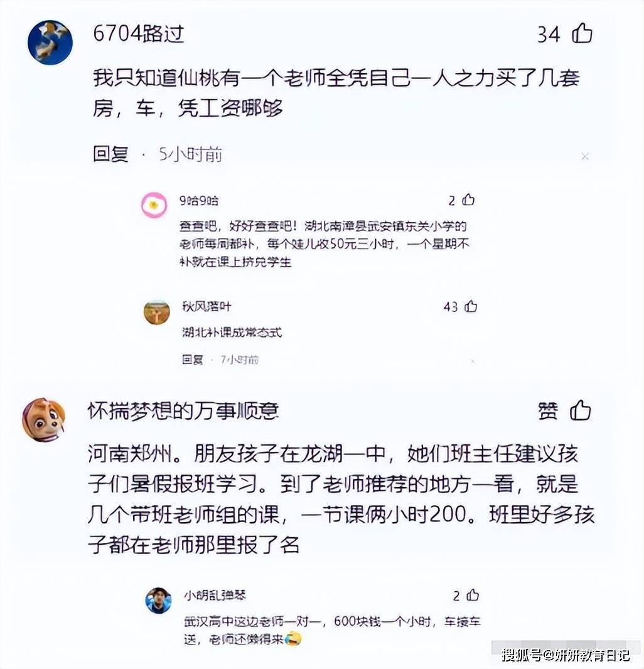Viewport: 644px width, 669px height.
Task: Open 9哈9哈's pink flower avatar
Action: [154, 205]
